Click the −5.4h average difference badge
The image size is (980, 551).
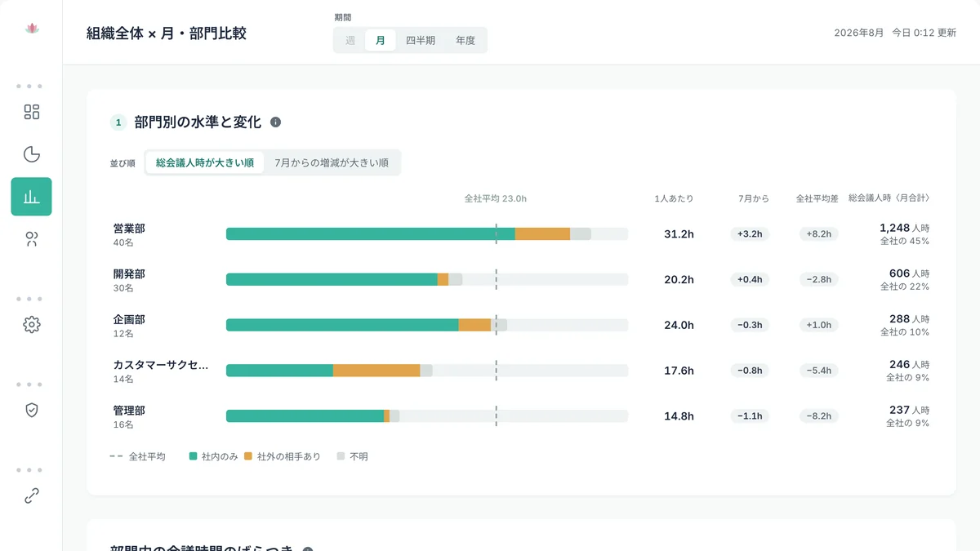tap(818, 371)
